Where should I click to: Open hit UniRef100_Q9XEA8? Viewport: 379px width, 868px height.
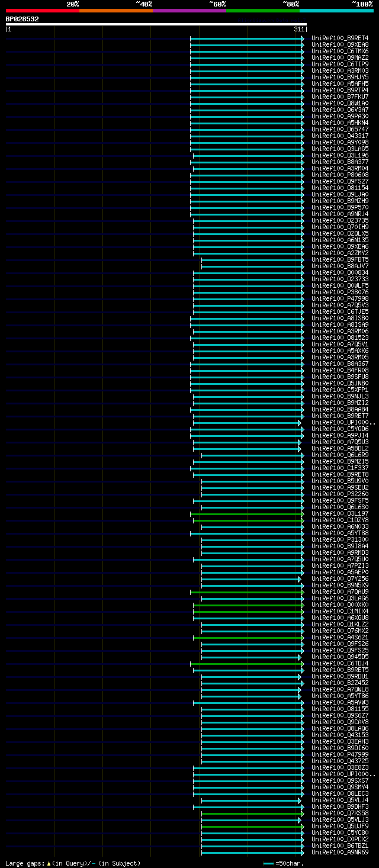click(340, 45)
